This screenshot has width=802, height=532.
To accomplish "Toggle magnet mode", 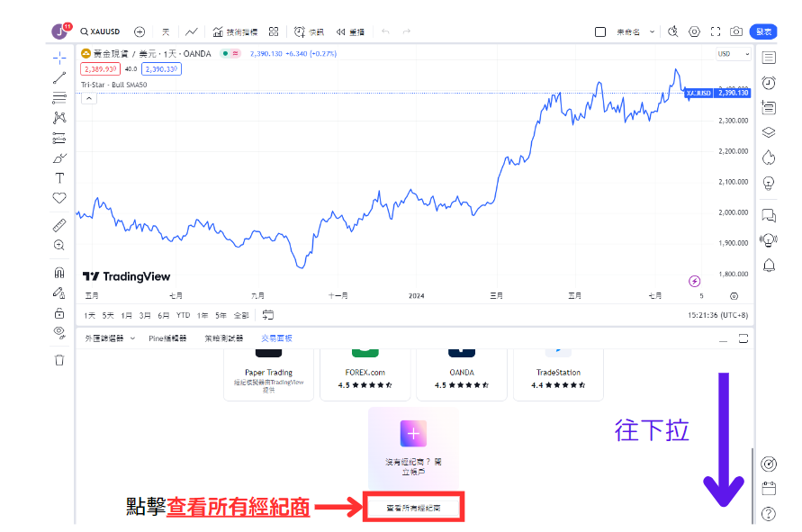I will point(59,273).
